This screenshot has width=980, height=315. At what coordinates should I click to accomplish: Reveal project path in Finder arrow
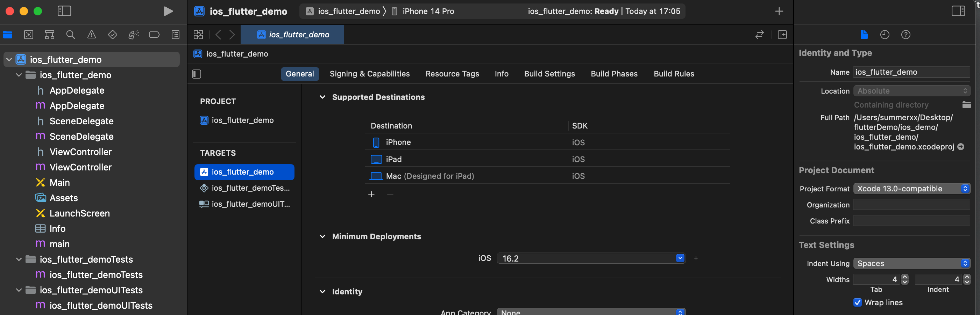point(961,147)
